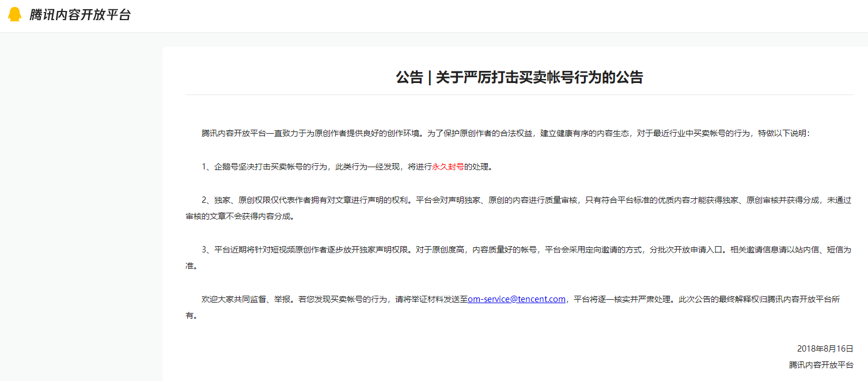This screenshot has width=868, height=381.
Task: Open the 腾讯内容开放平台 header title
Action: pyautogui.click(x=80, y=15)
